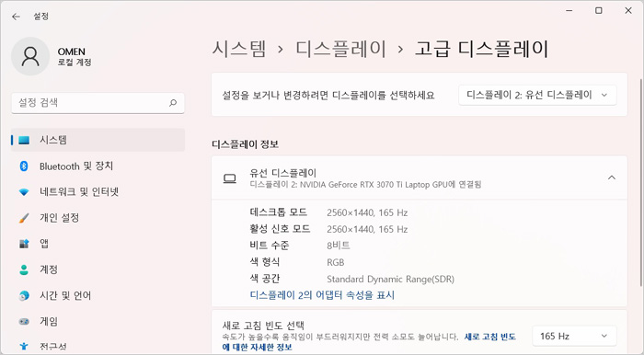
Task: Click the OMEN user avatar icon
Action: click(x=30, y=56)
